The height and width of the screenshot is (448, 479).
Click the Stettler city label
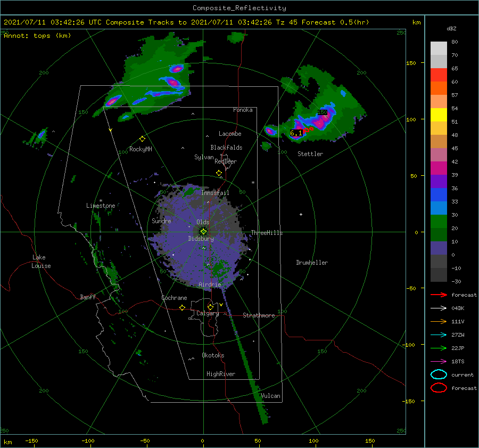pos(310,154)
